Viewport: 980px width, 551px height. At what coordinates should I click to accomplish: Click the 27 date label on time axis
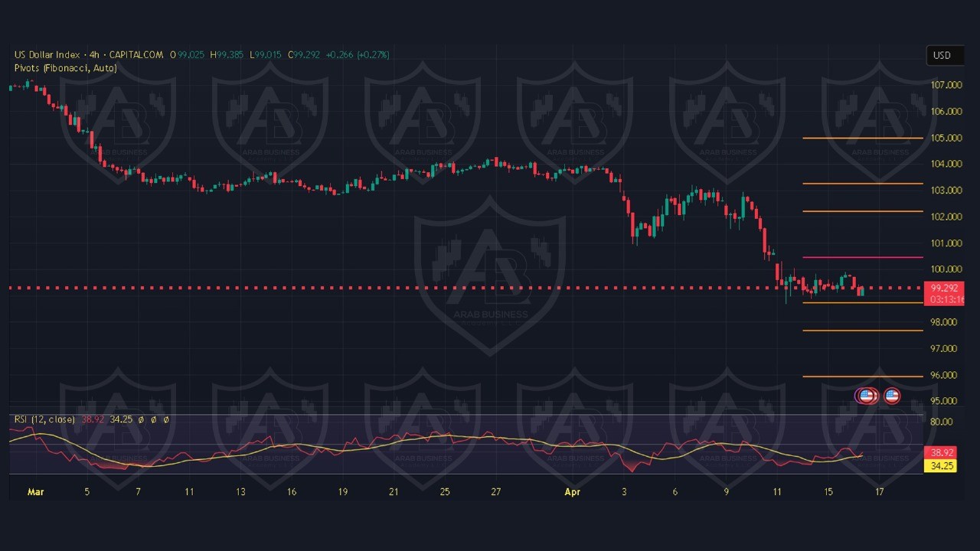(x=496, y=492)
